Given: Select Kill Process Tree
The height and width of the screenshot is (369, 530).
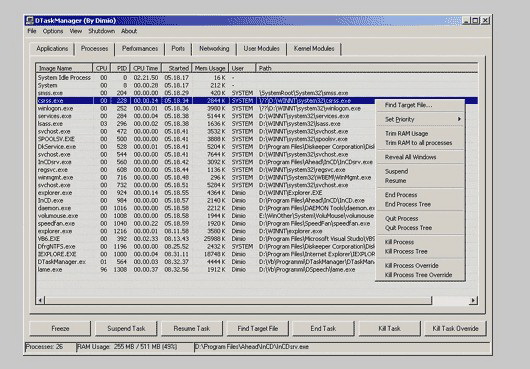Looking at the screenshot, I should 420,252.
